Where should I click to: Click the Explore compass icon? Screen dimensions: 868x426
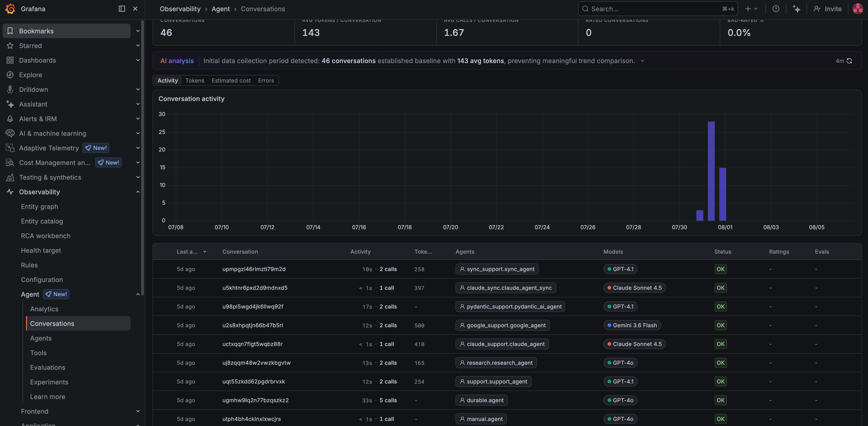pos(10,75)
